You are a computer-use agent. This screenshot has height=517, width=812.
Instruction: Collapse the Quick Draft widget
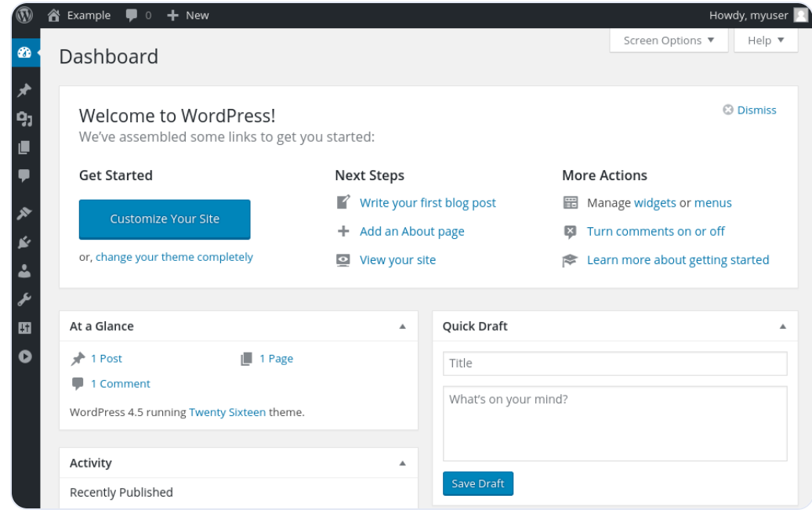782,327
